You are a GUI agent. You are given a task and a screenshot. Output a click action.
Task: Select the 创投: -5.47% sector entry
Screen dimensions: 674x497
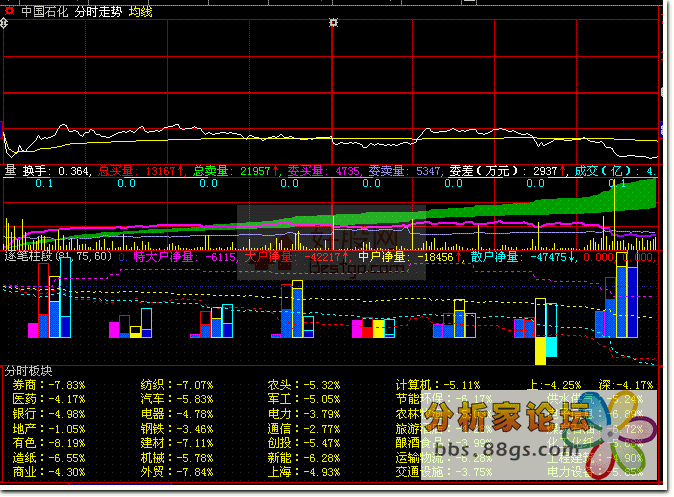tap(304, 443)
